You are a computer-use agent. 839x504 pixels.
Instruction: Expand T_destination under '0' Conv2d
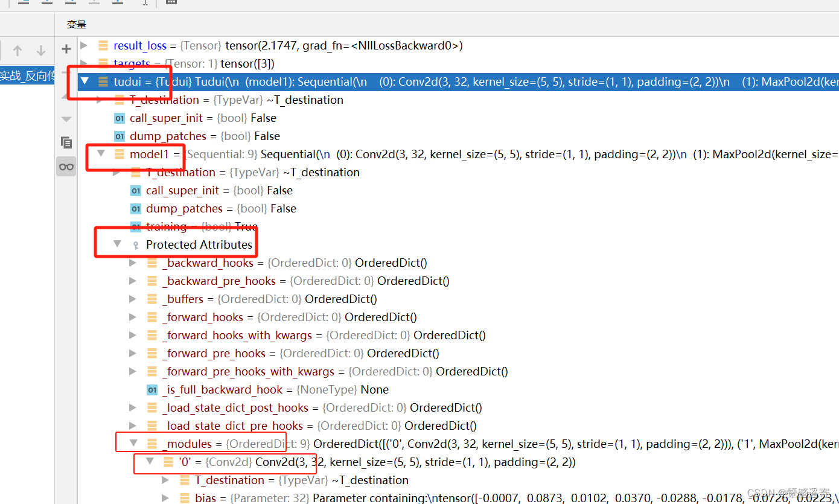165,480
